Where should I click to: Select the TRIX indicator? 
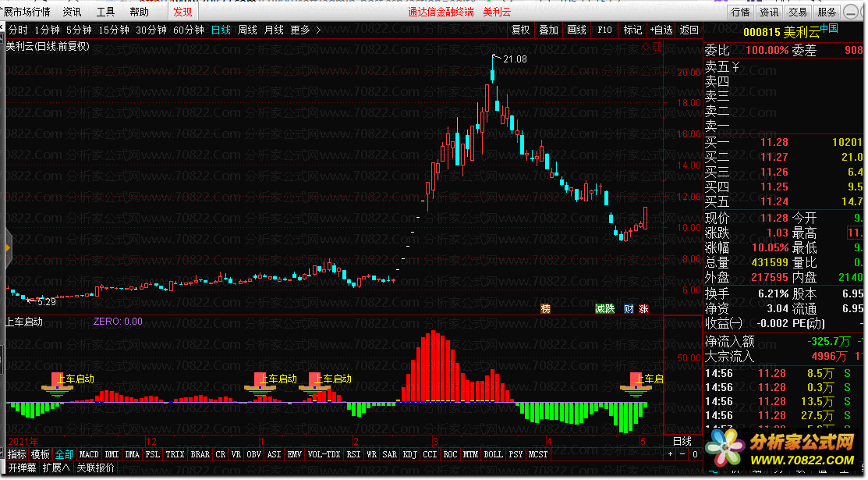(x=175, y=454)
